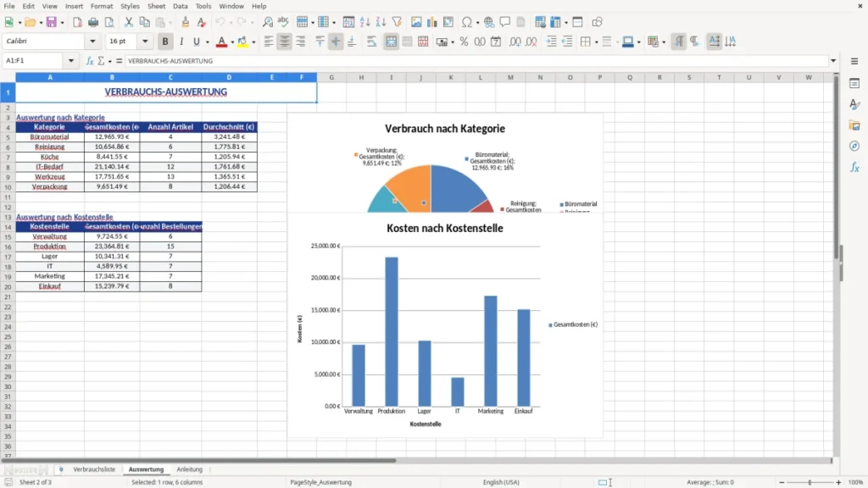Open the Print icon in toolbar

(x=93, y=22)
